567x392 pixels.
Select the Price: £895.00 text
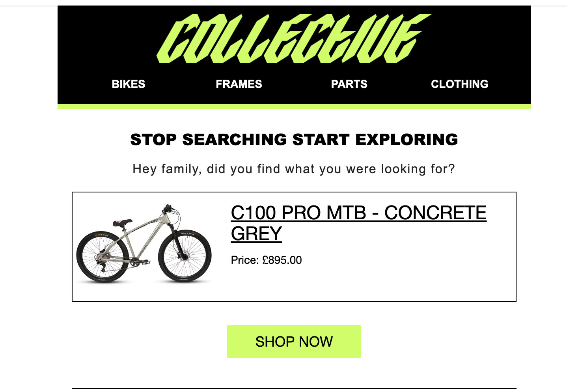266,260
